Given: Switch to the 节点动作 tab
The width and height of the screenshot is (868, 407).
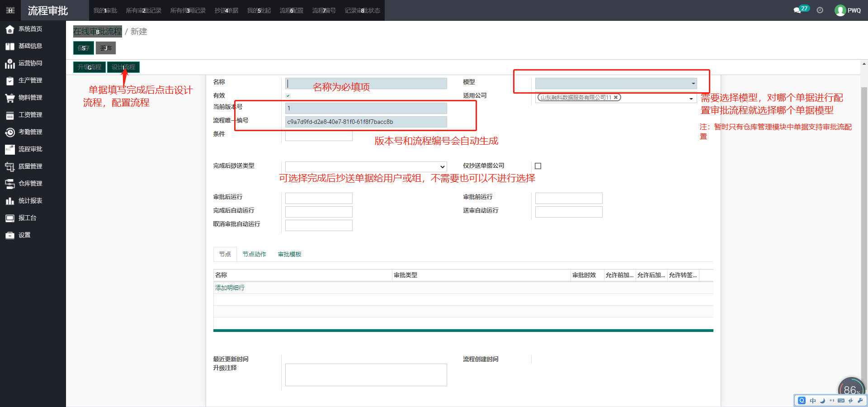Looking at the screenshot, I should pos(254,255).
